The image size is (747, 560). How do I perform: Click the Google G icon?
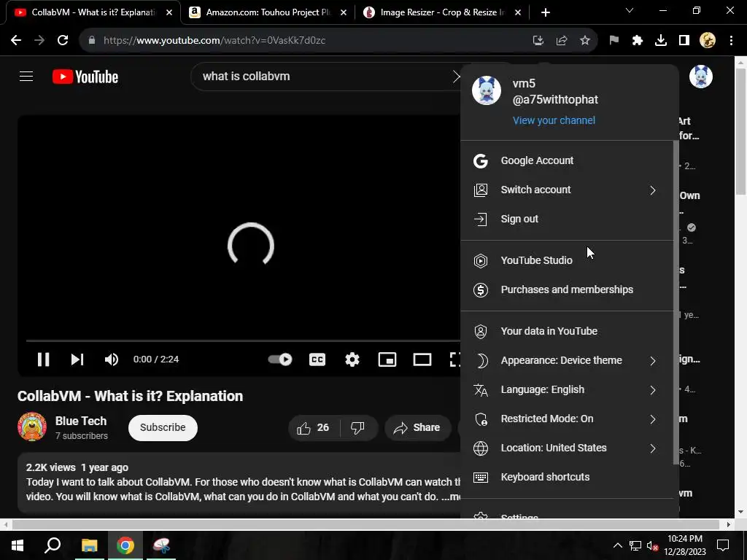coord(480,161)
